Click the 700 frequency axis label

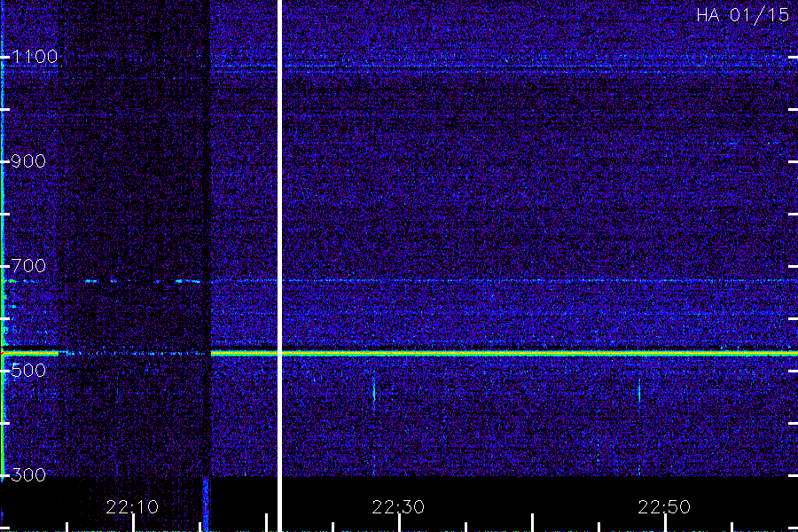tap(28, 266)
